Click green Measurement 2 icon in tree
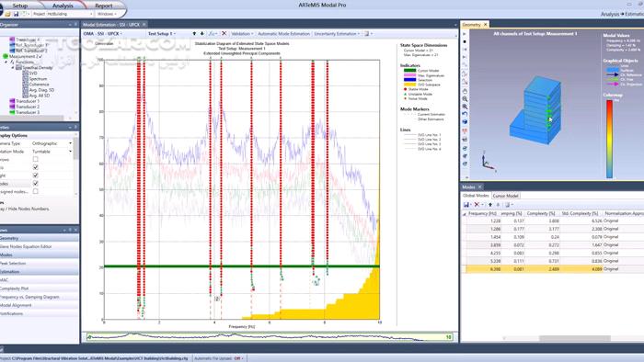Viewport: 644px width, 362px height. point(6,56)
